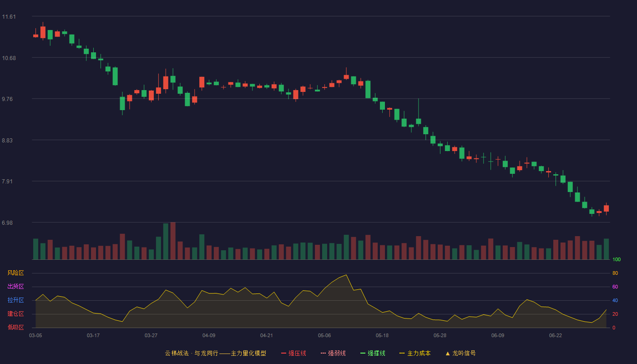Click the highest peak of the yellow indicator line
Image resolution: width=637 pixels, height=364 pixels.
[x=346, y=275]
